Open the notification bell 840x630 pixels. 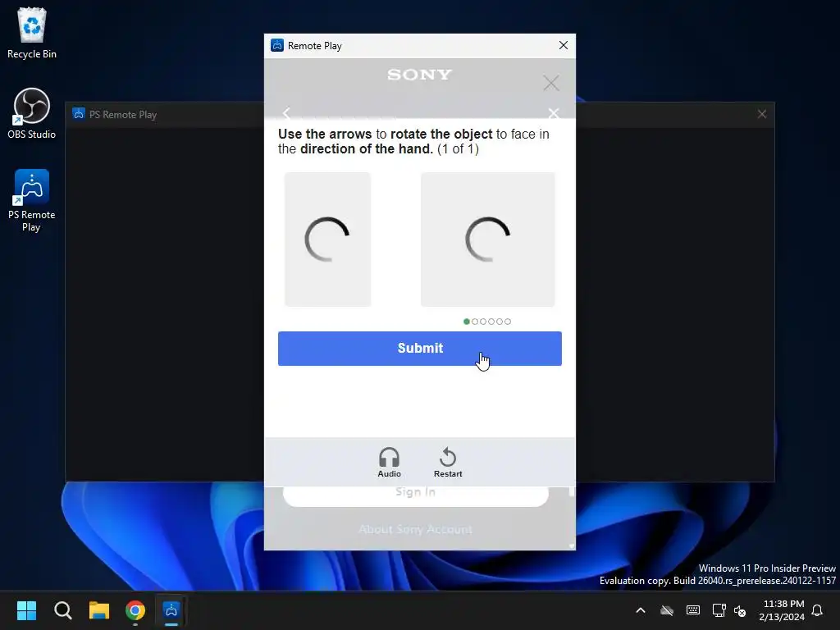click(817, 610)
